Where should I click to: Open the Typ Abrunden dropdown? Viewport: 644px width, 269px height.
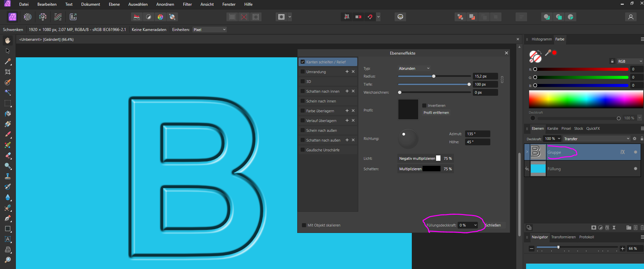[414, 68]
